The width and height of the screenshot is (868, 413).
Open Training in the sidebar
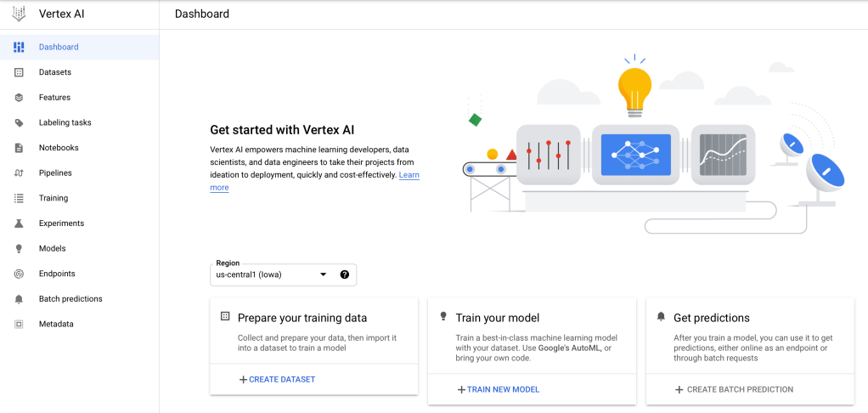tap(54, 198)
